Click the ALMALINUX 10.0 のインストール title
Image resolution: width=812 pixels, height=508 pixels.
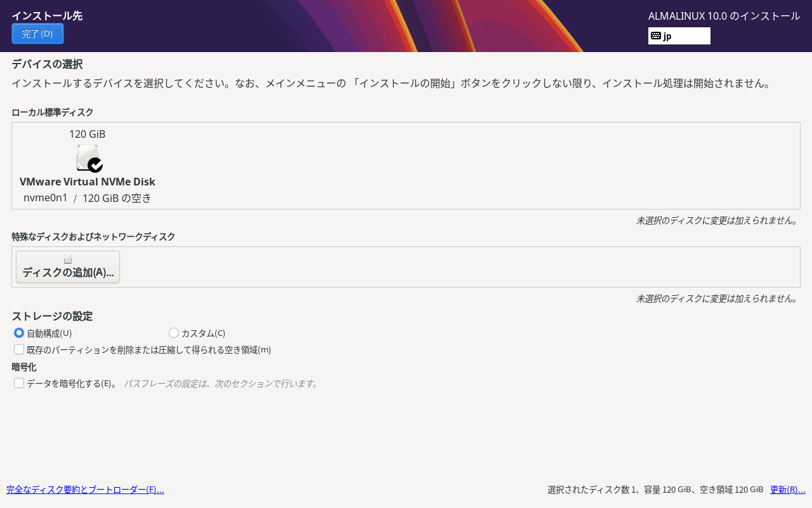724,16
